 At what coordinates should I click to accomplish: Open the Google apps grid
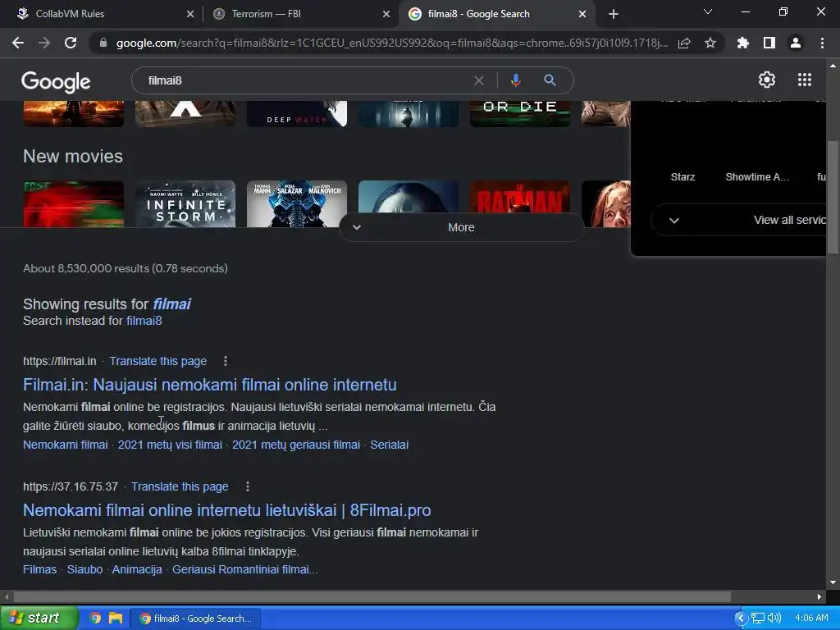(805, 80)
